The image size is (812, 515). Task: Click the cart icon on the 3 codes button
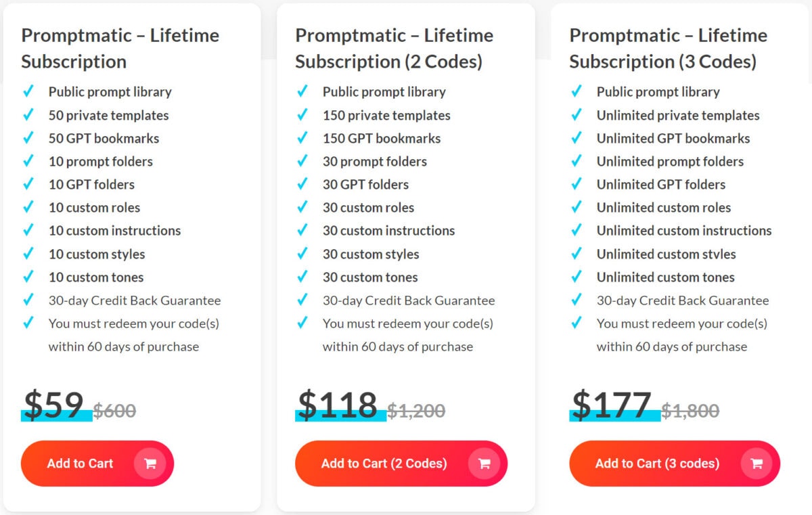click(757, 464)
